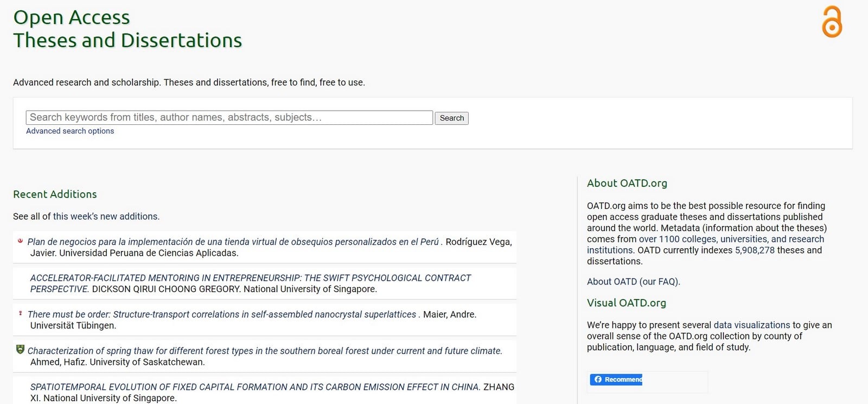The image size is (868, 404).
Task: Open the Open Access Theses and Dissertations title
Action: (127, 29)
